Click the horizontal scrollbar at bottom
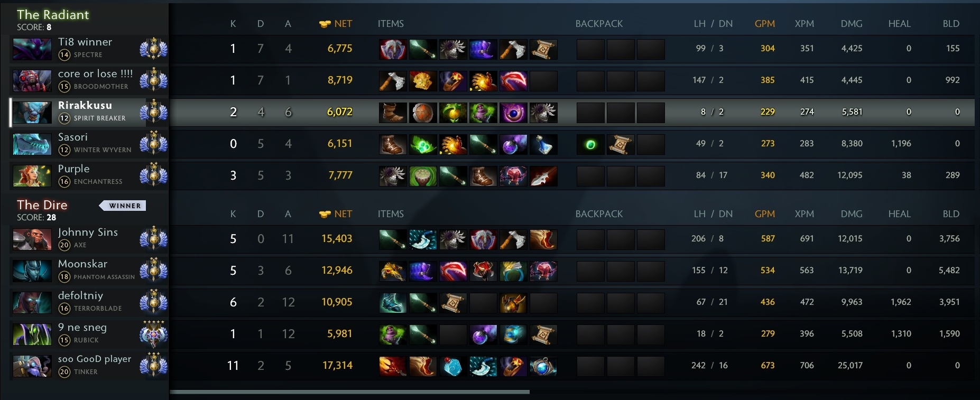 click(349, 392)
